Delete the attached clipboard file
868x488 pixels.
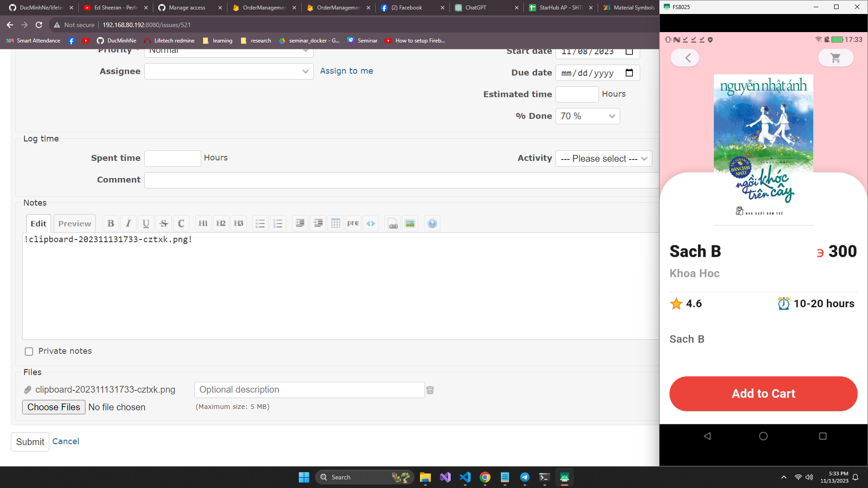[430, 390]
